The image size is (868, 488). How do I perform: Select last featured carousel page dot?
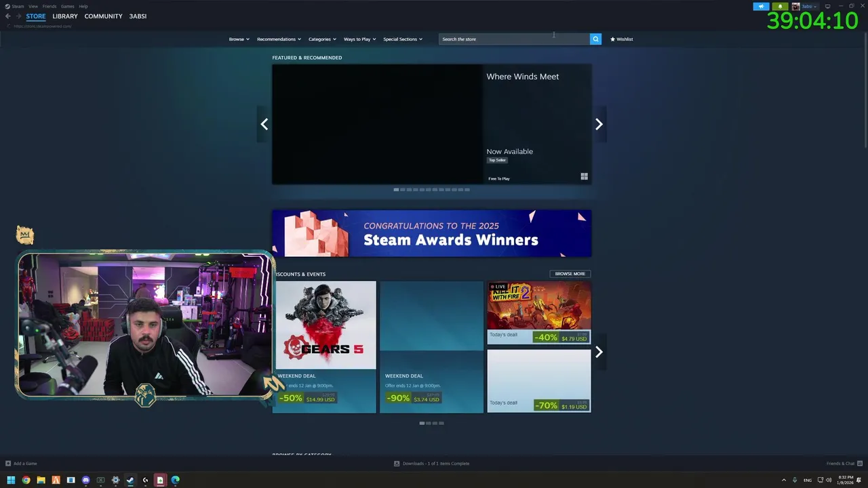pyautogui.click(x=467, y=190)
